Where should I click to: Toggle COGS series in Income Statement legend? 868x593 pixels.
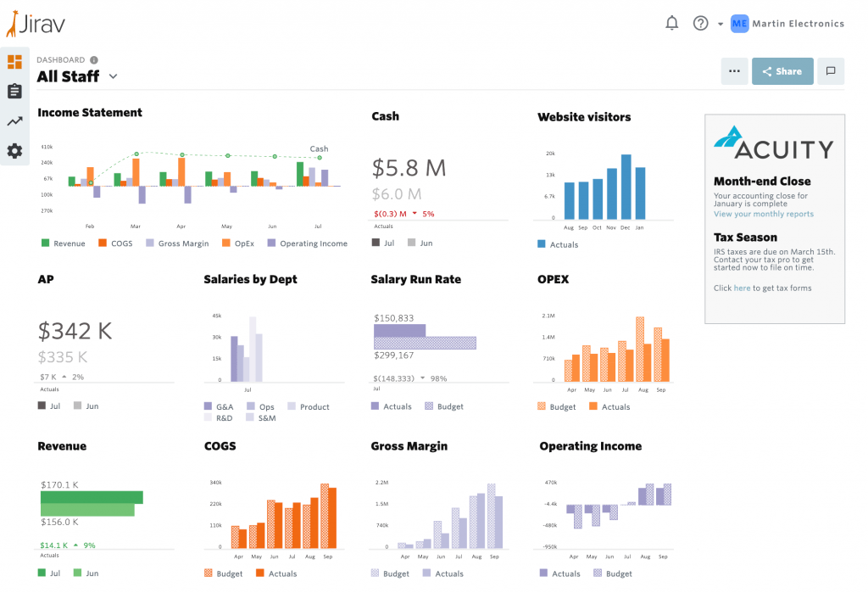pyautogui.click(x=115, y=243)
